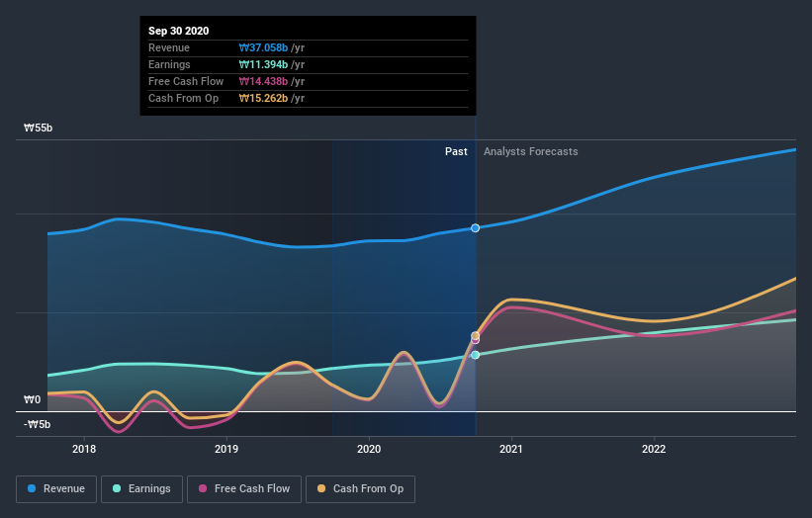
Task: Click the Earnings data point marker
Action: 475,355
